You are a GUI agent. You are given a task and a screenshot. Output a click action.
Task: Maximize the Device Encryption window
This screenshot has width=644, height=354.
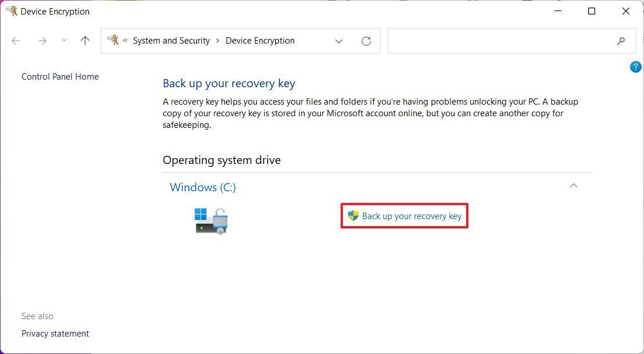click(x=592, y=11)
